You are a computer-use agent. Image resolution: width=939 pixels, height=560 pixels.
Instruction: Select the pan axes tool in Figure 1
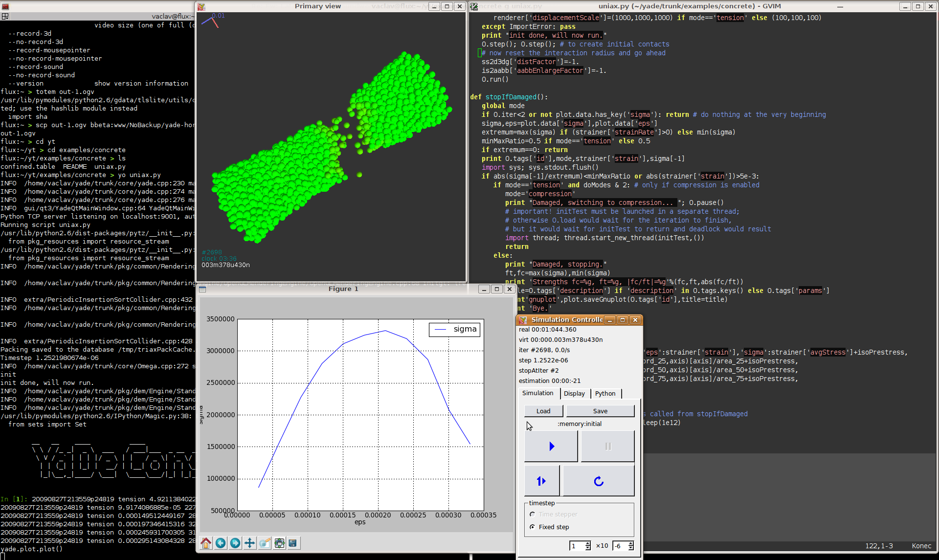(x=250, y=543)
